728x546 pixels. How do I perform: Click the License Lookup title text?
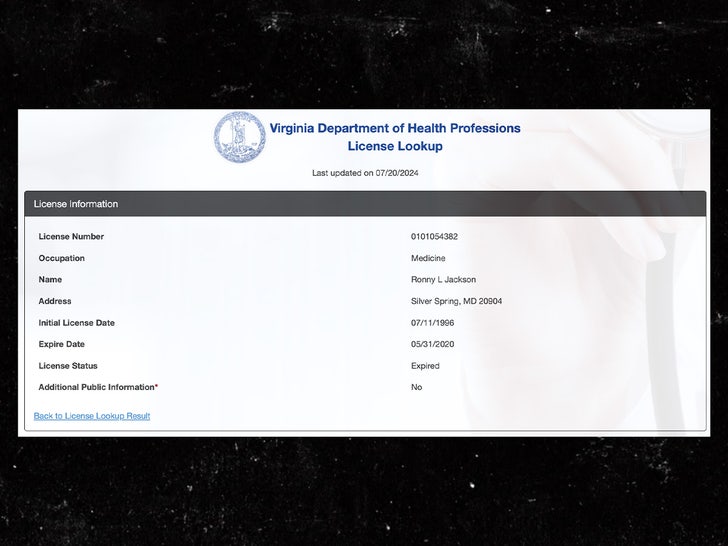click(394, 147)
